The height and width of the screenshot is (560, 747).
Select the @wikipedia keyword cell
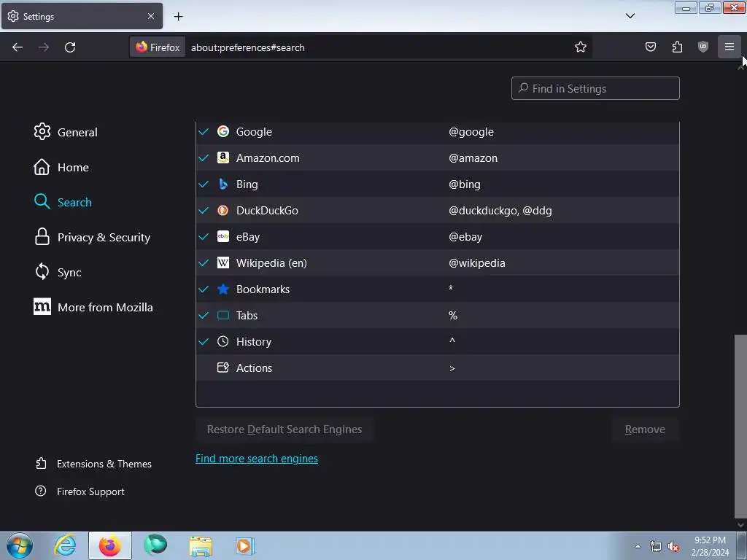tap(477, 262)
